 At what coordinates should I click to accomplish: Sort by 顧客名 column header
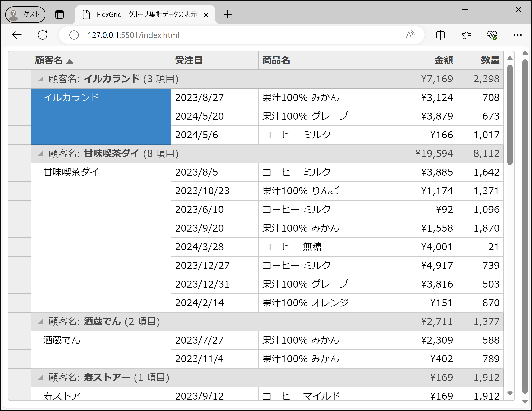[101, 60]
